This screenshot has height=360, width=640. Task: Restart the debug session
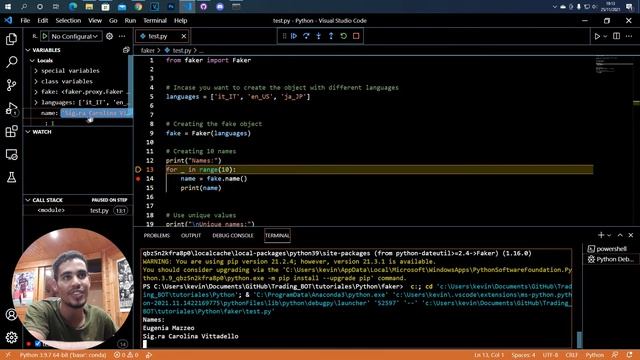(x=344, y=36)
